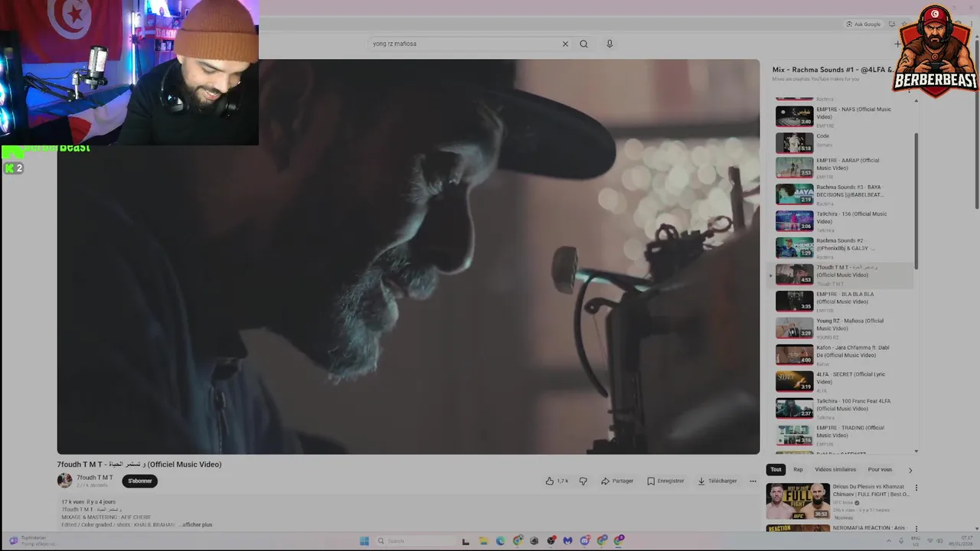The width and height of the screenshot is (980, 551).
Task: Open 7foudh T M T channel avatar
Action: coord(64,481)
